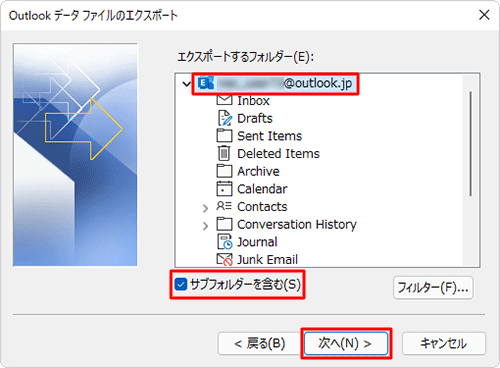Click the Journal icon
The width and height of the screenshot is (500, 368).
(x=224, y=242)
